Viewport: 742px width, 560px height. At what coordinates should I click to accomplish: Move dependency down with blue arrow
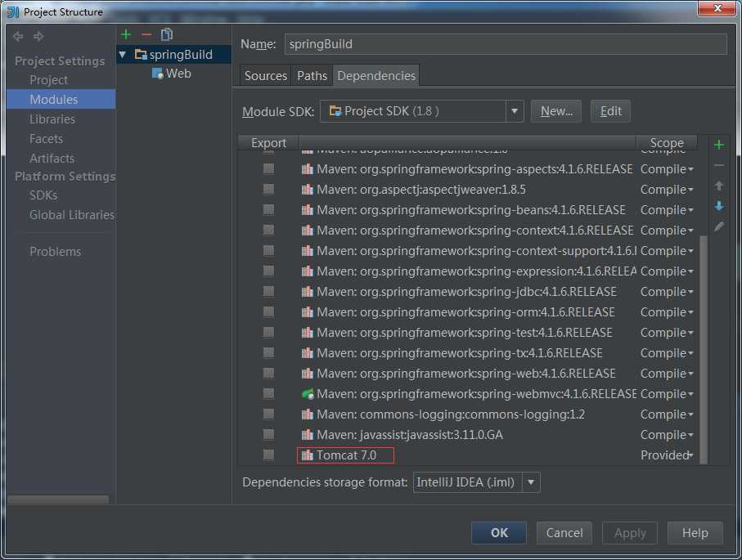tap(719, 206)
